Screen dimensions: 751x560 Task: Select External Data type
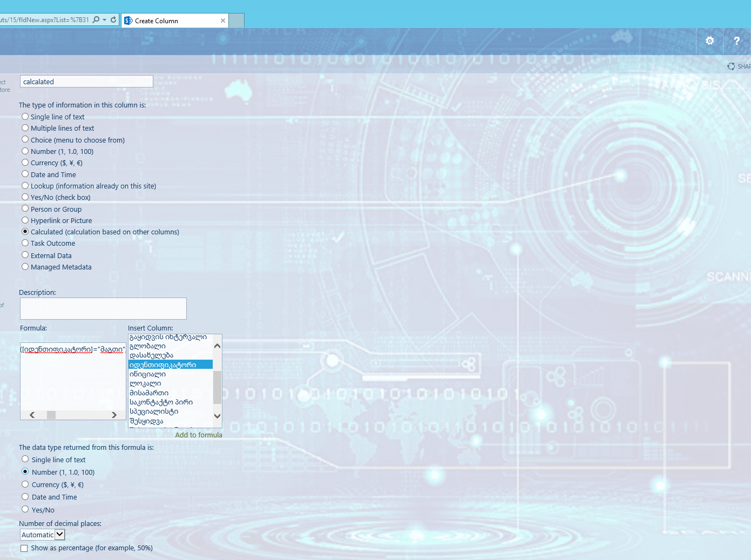click(x=25, y=255)
